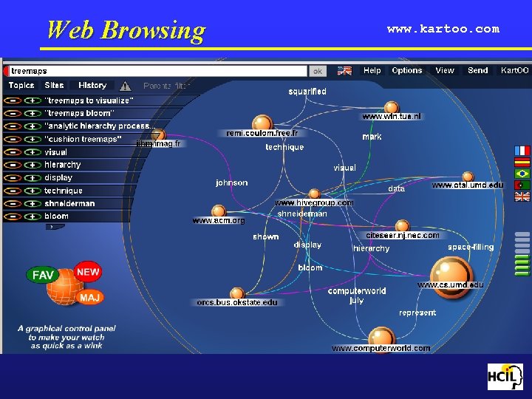532x399 pixels.
Task: Click the space-filling keyword on map
Action: (x=471, y=247)
